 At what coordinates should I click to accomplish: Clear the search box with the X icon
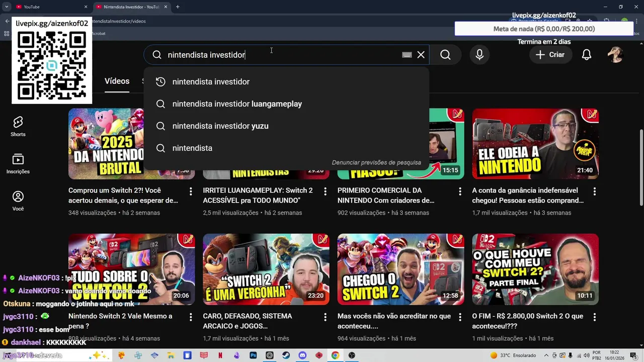421,55
